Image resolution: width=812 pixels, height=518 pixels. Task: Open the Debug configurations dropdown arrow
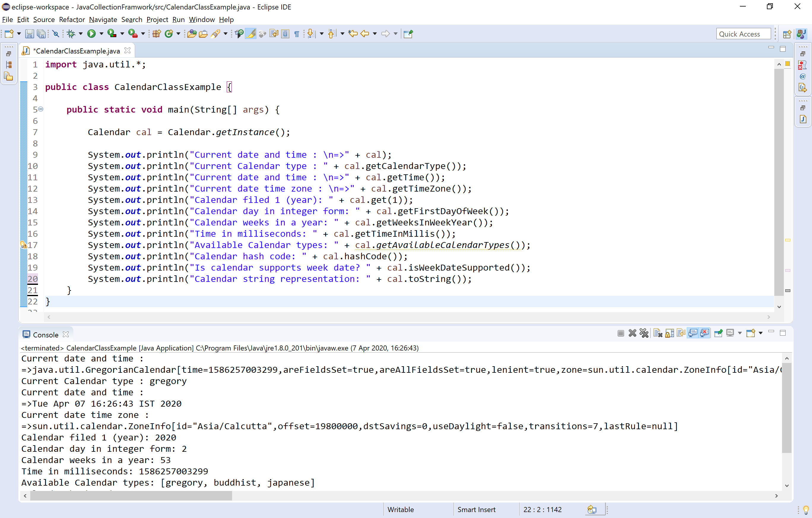[81, 34]
